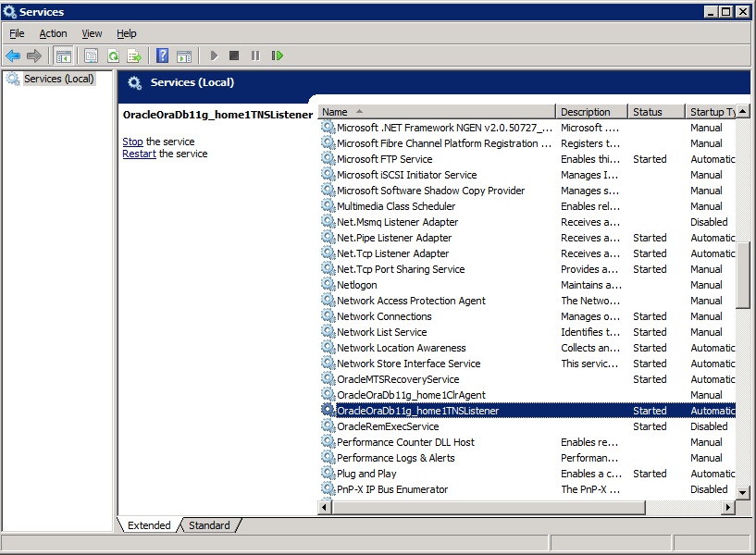Select Network Location Awareness service
This screenshot has height=555, width=756.
(528, 348)
